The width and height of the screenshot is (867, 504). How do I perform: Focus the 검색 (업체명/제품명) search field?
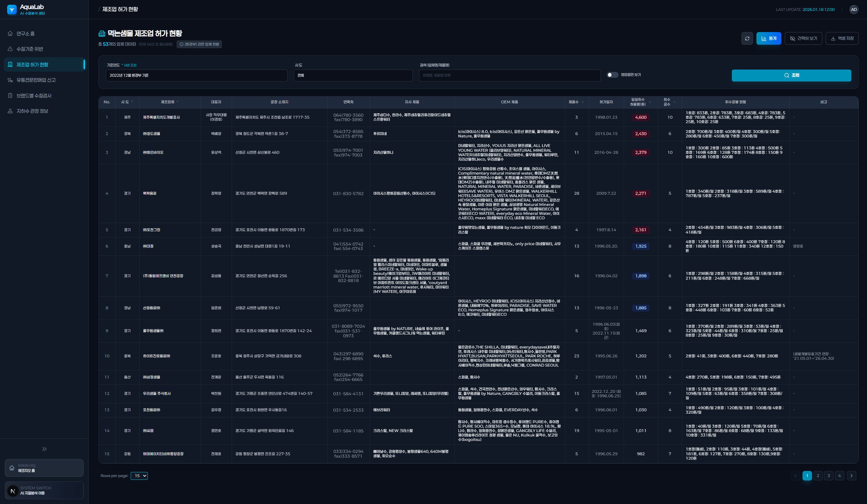[x=509, y=75]
